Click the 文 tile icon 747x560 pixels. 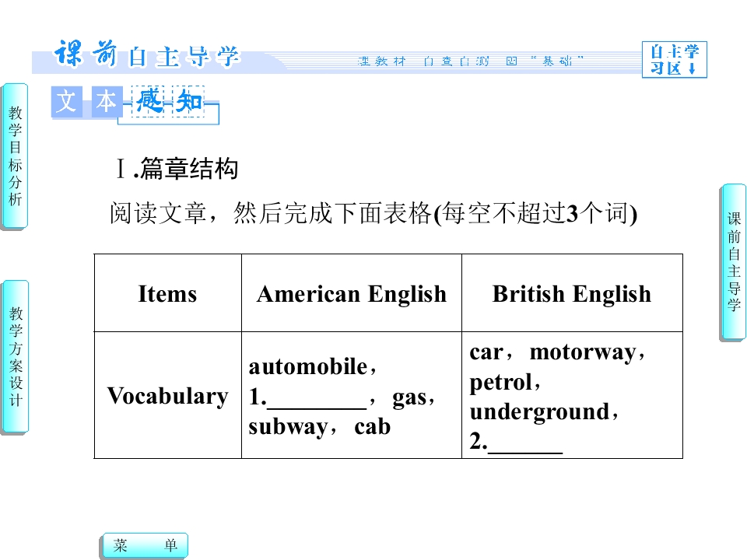(67, 101)
